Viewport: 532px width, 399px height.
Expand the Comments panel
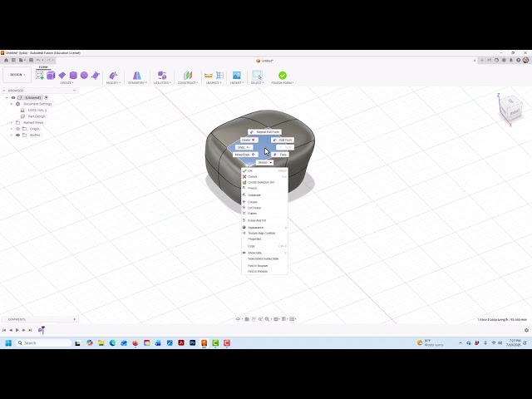pyautogui.click(x=74, y=319)
